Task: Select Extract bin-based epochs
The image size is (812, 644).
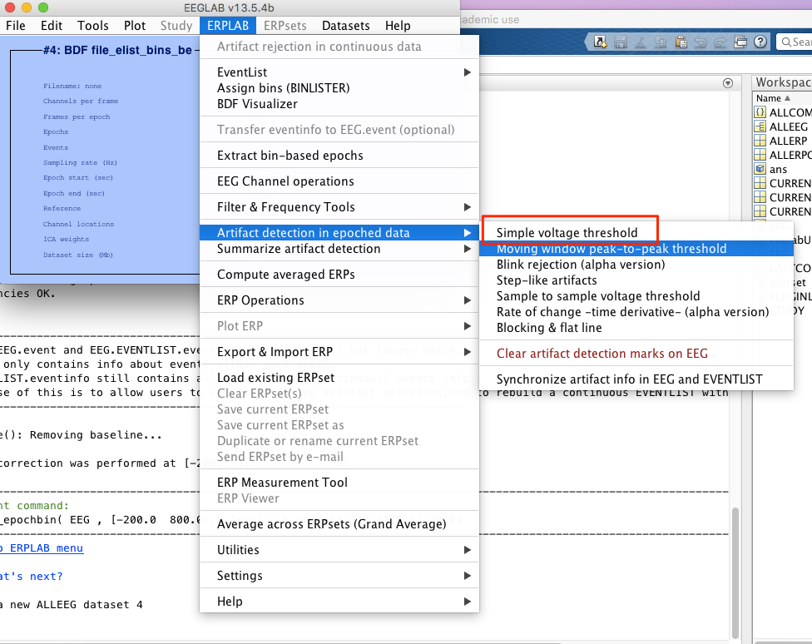Action: click(x=339, y=156)
